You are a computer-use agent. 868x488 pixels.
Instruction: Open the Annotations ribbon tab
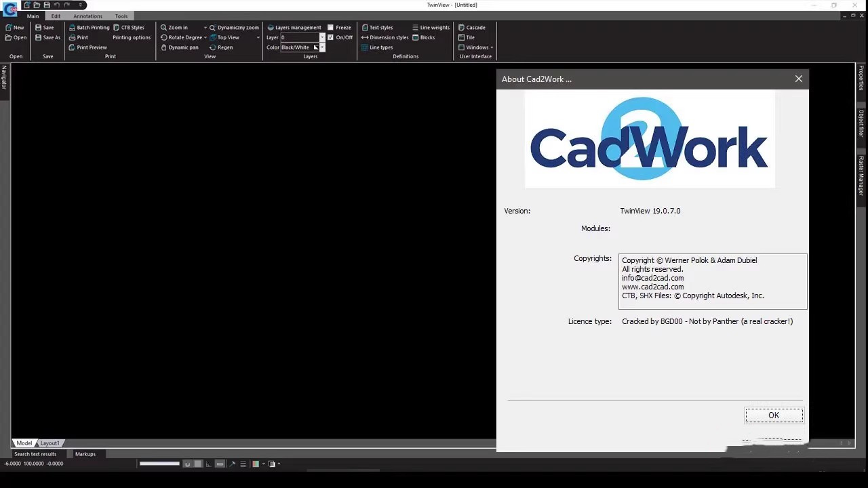[88, 16]
